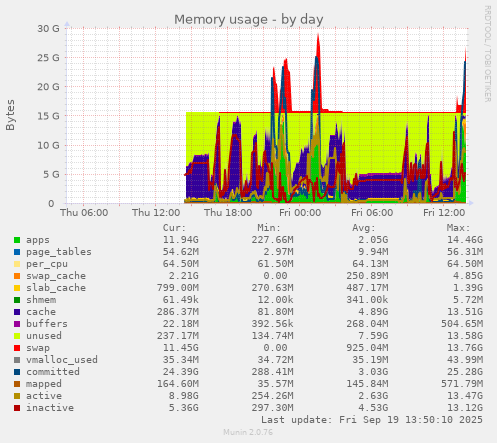Click the 'per_cpu' legend label

[47, 264]
